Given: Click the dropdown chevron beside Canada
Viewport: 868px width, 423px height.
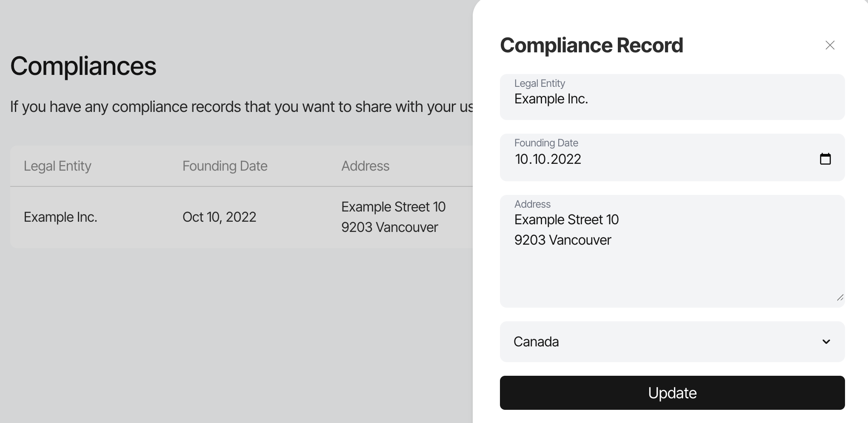Looking at the screenshot, I should point(826,342).
